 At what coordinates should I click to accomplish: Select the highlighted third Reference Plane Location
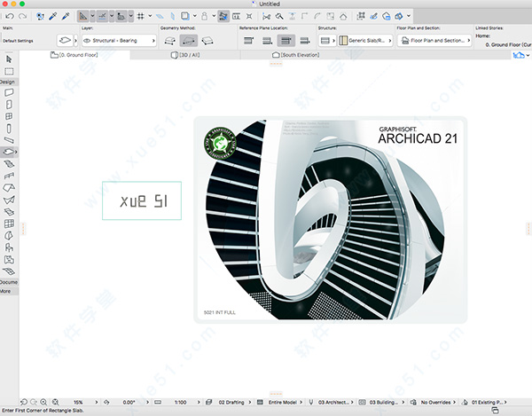point(286,41)
